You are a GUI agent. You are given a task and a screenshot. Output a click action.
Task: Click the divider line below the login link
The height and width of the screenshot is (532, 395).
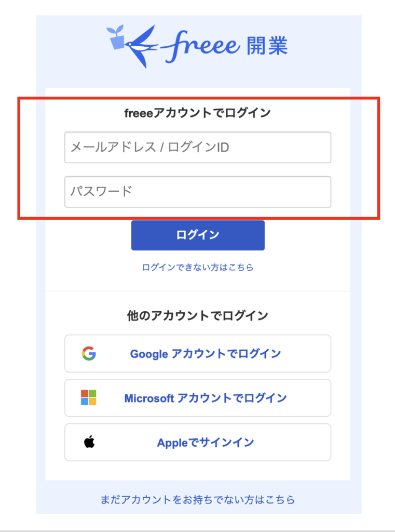[198, 291]
